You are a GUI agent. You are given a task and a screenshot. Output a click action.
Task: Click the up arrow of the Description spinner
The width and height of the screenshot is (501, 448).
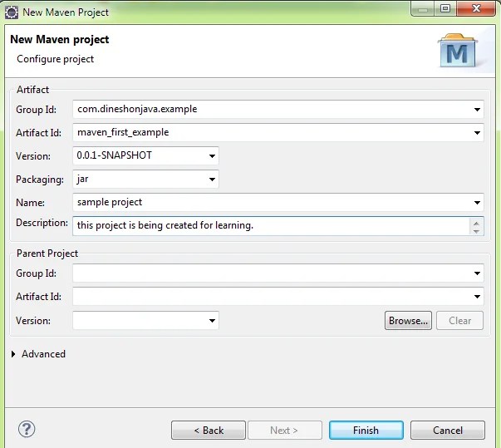pos(476,223)
